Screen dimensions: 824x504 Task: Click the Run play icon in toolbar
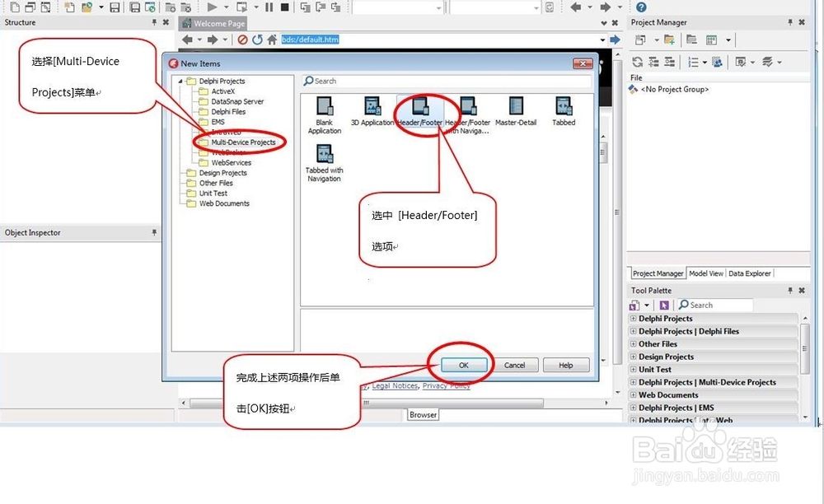tap(212, 7)
